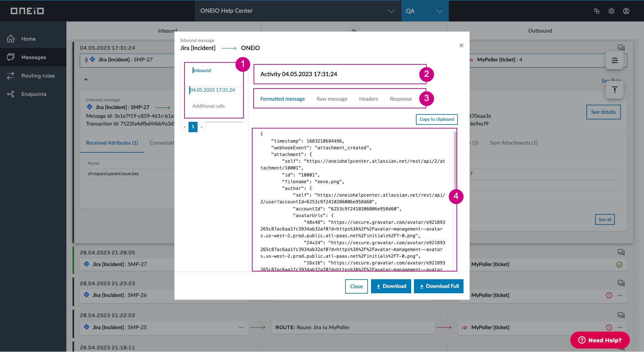Click the See all button
644x352 pixels.
pyautogui.click(x=605, y=220)
